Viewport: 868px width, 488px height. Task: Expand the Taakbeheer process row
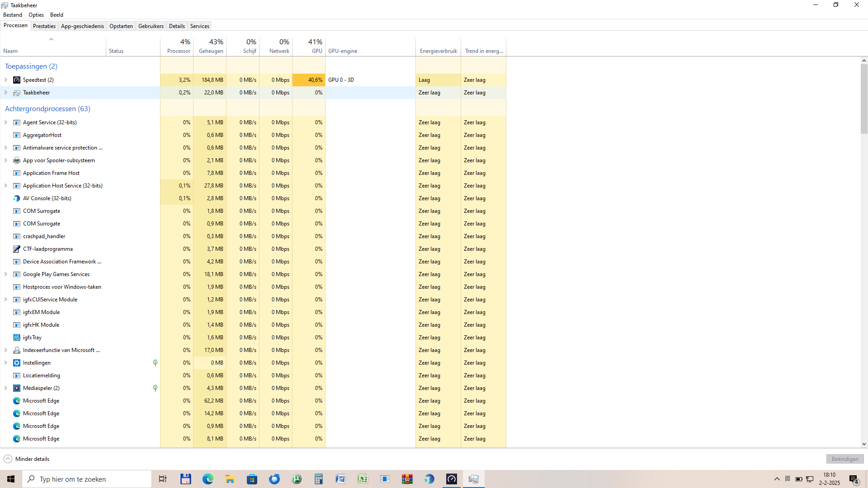click(x=6, y=93)
